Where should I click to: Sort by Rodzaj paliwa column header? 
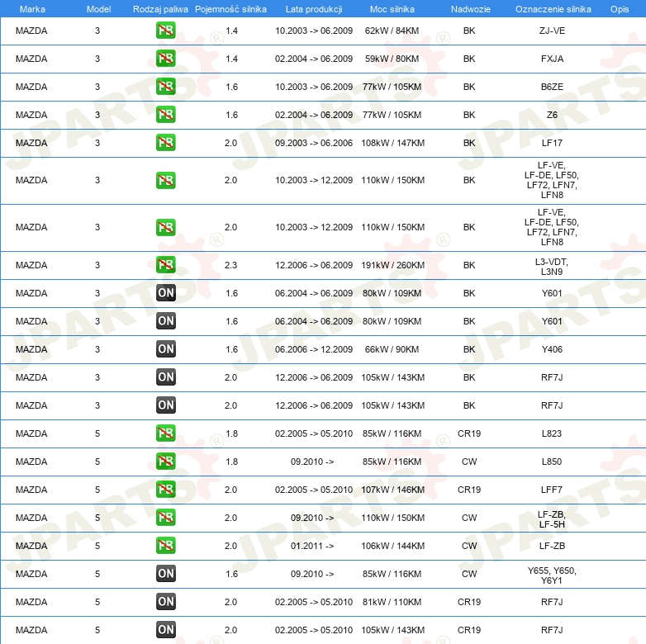point(160,9)
